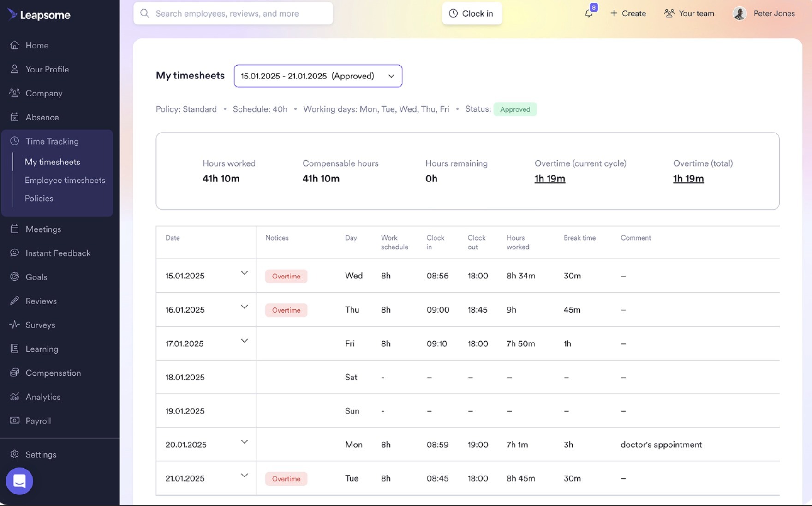Click the Leapsome logo
This screenshot has width=812, height=506.
(x=39, y=15)
